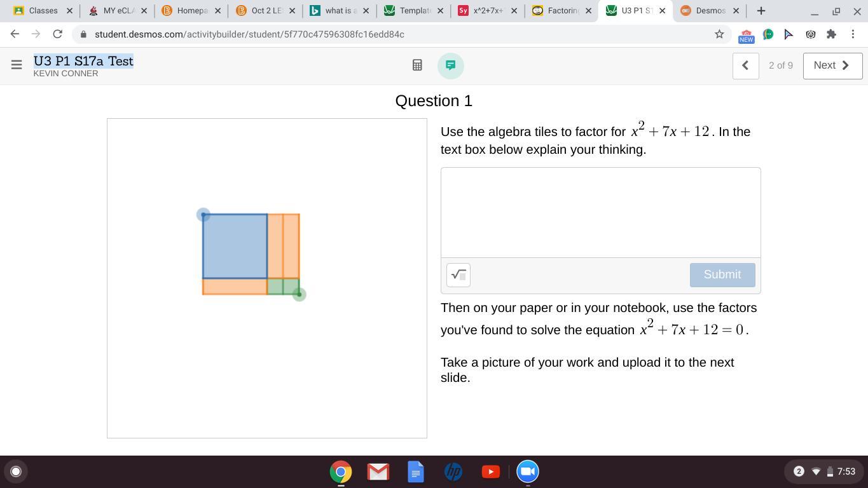Open the browser extensions puzzle icon
The height and width of the screenshot is (488, 868).
coord(831,34)
